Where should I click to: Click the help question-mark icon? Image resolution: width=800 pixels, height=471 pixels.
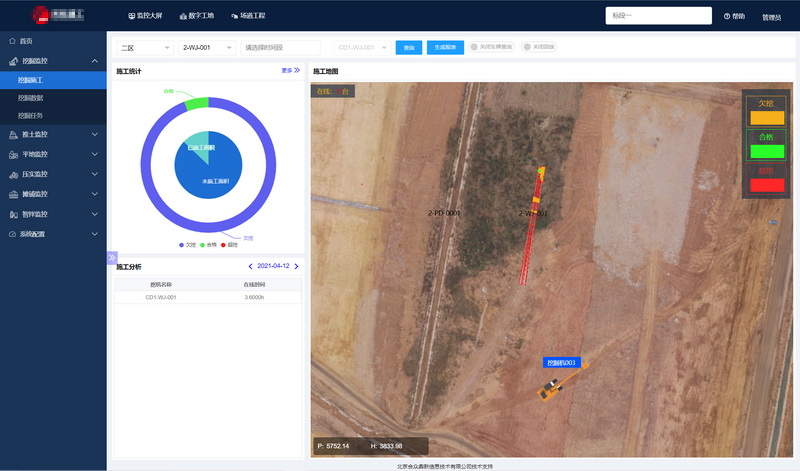[x=727, y=17]
